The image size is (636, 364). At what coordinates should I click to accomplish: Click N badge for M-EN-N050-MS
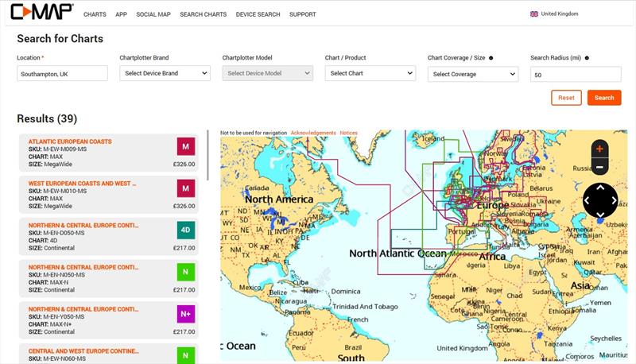coord(186,272)
